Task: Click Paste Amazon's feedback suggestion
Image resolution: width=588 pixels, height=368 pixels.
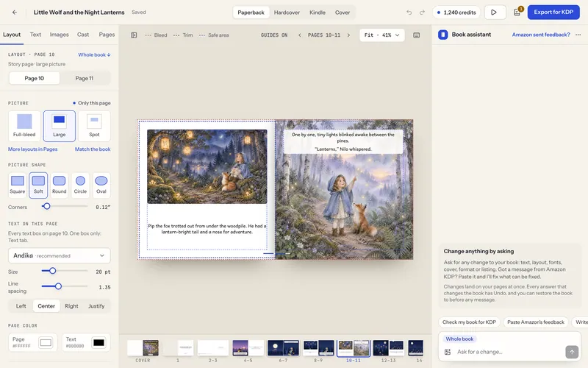Action: 536,322
